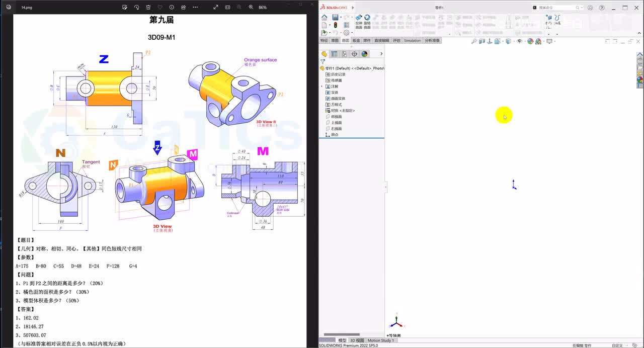Open the DimXpertManager crosshair tab
Viewport: 644px width, 348px height.
354,54
